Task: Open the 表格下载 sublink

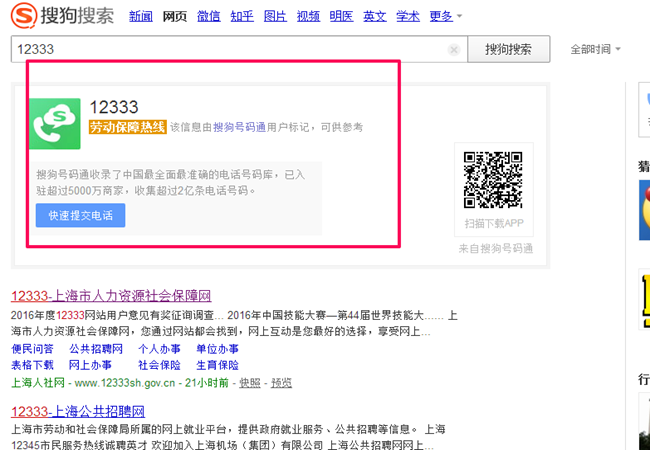Action: [32, 365]
